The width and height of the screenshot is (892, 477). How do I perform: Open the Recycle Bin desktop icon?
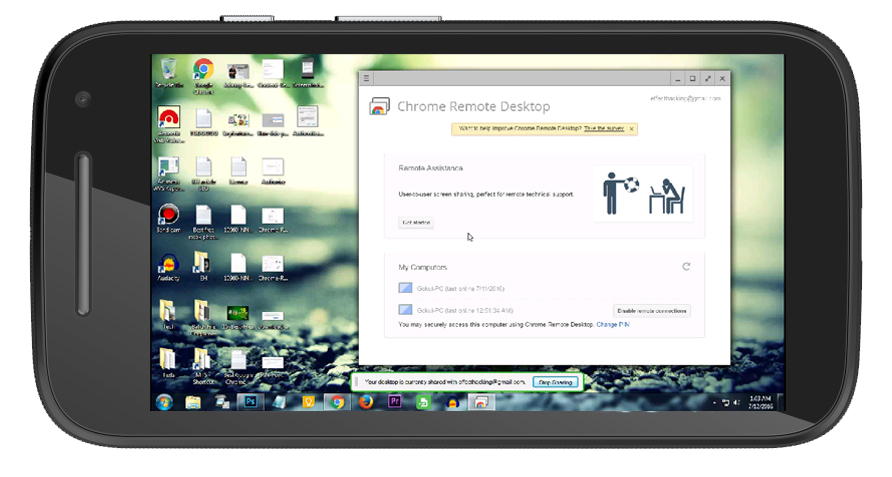pos(168,73)
